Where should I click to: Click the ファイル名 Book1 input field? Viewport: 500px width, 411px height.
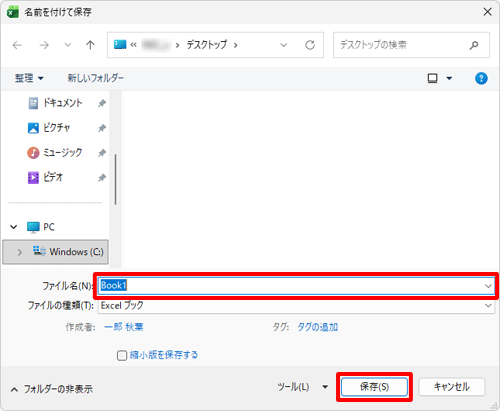296,286
